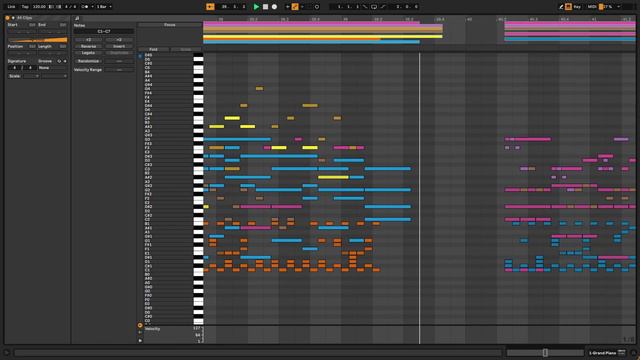
Task: Click the Invert button
Action: click(x=119, y=47)
